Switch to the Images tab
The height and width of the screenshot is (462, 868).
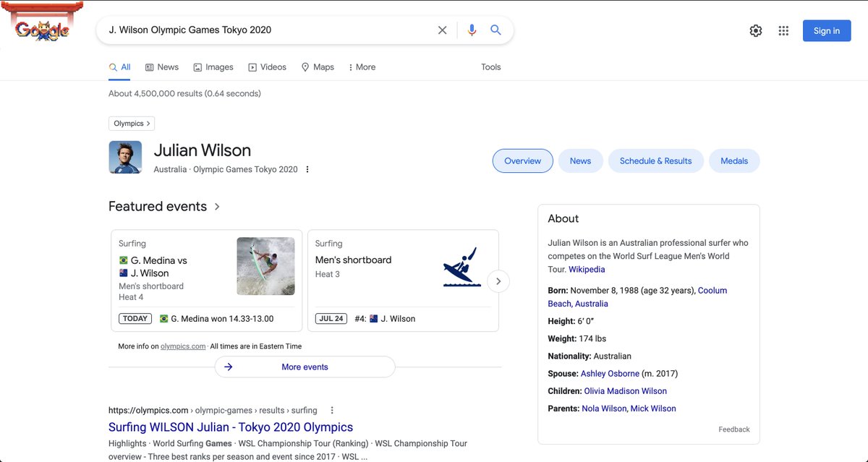[x=213, y=67]
